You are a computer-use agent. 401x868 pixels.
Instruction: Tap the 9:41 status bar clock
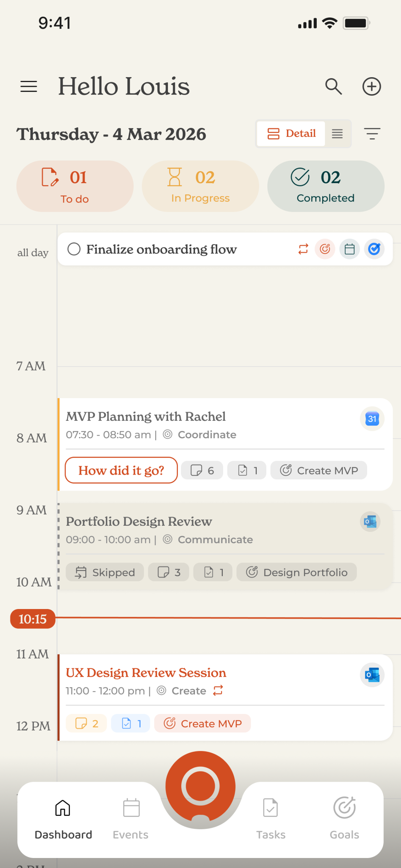55,23
